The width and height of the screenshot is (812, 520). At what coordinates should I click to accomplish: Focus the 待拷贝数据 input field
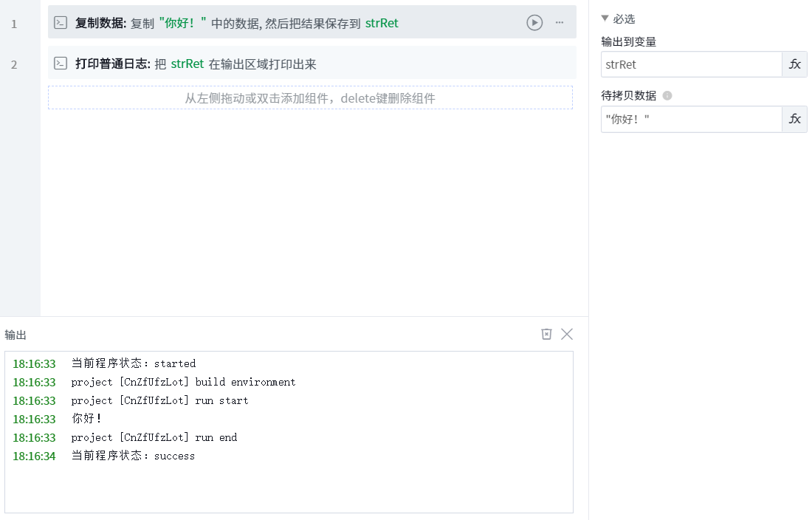tap(691, 119)
